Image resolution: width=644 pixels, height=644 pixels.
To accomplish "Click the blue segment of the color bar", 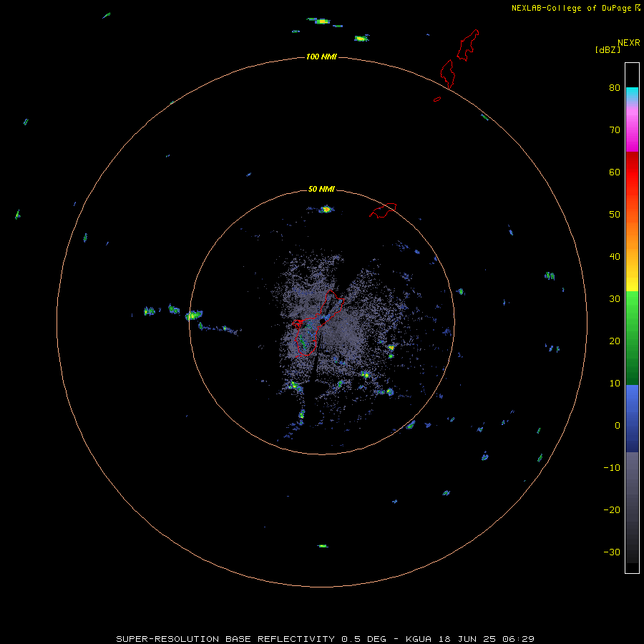I will pyautogui.click(x=632, y=419).
